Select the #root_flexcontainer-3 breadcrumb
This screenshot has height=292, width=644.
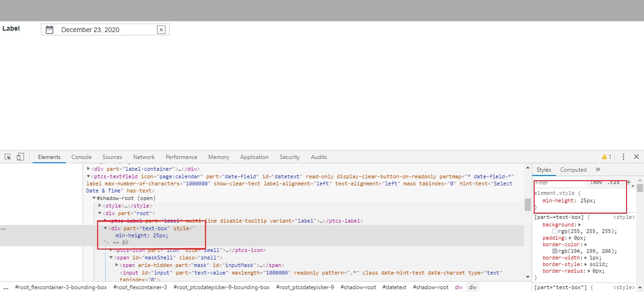(140, 287)
